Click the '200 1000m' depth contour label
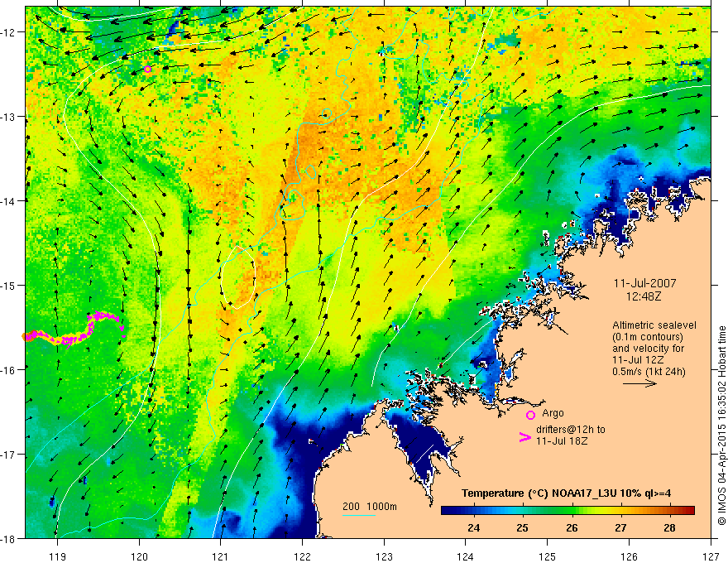Screen dimensions: 728x563 click(x=370, y=507)
